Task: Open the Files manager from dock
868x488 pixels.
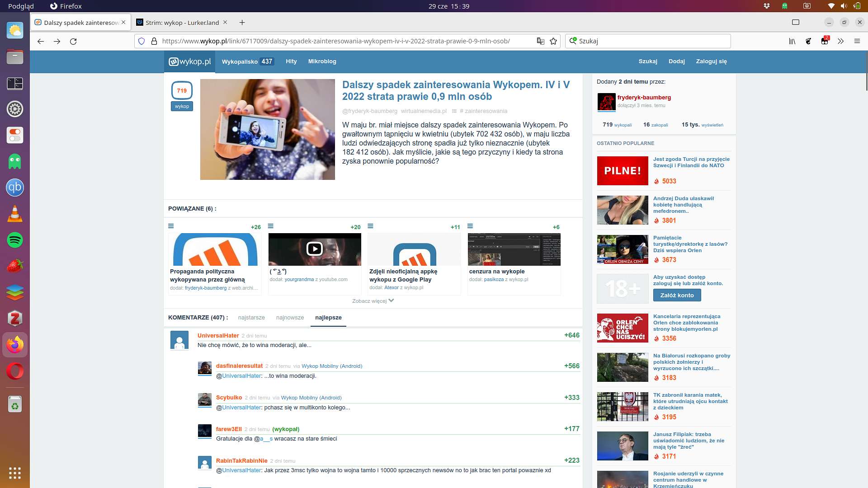Action: point(15,57)
